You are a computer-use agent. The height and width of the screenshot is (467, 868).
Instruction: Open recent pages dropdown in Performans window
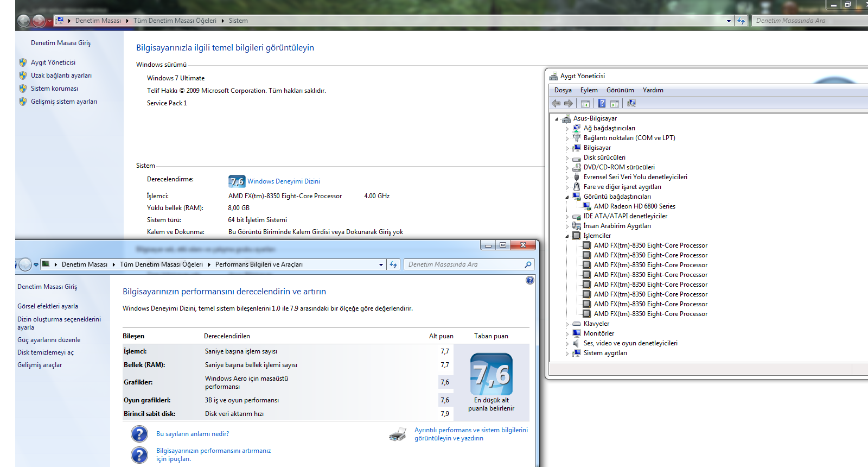(36, 265)
